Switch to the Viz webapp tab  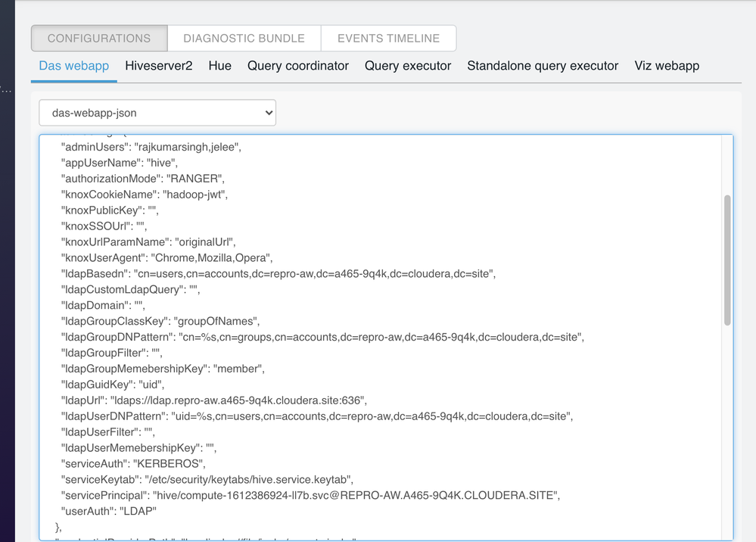(x=667, y=66)
